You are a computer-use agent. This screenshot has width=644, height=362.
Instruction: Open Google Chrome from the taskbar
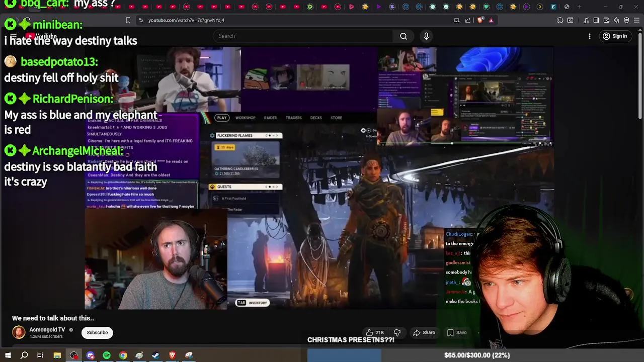click(x=123, y=355)
